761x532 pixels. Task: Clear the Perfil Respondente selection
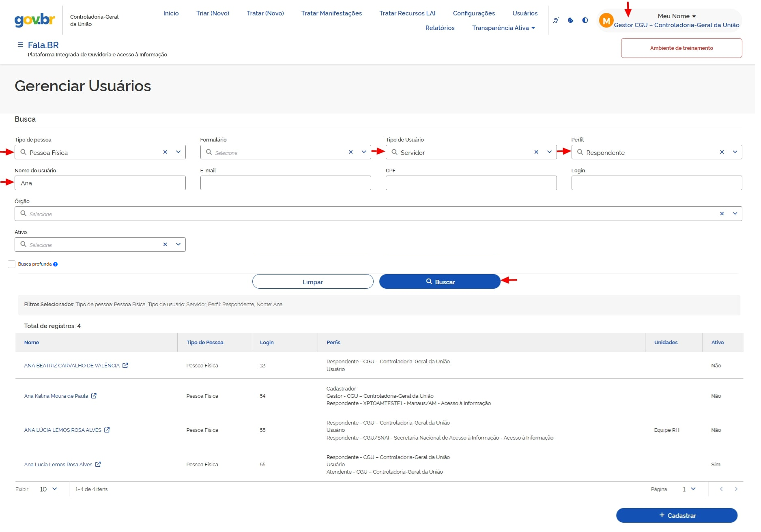pos(722,152)
